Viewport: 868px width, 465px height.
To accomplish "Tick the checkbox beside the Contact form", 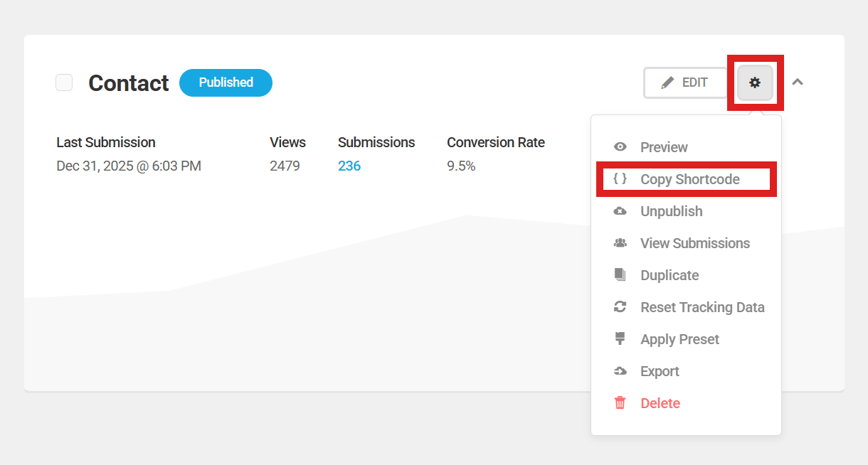I will point(64,82).
